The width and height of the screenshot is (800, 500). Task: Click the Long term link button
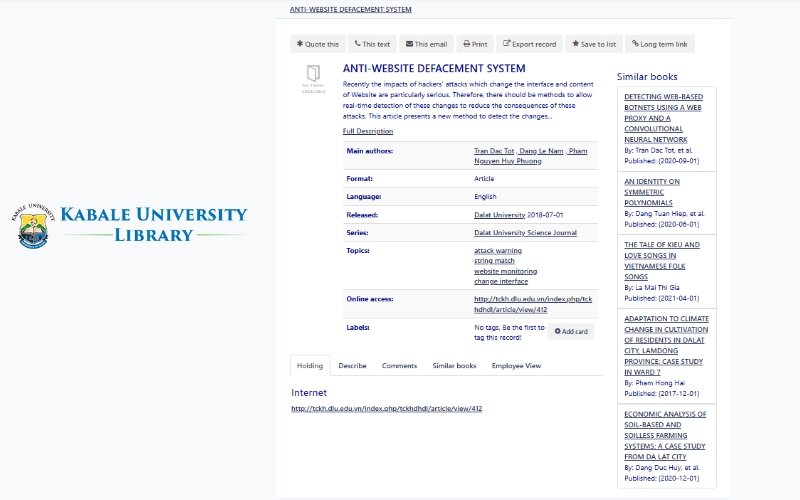click(x=659, y=44)
